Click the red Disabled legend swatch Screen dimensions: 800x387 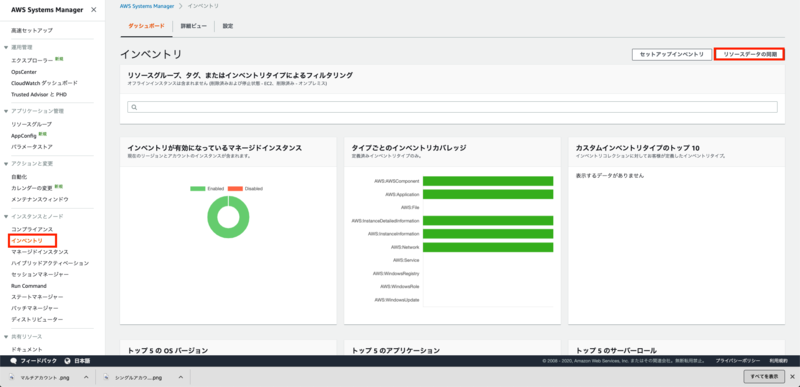coord(235,189)
